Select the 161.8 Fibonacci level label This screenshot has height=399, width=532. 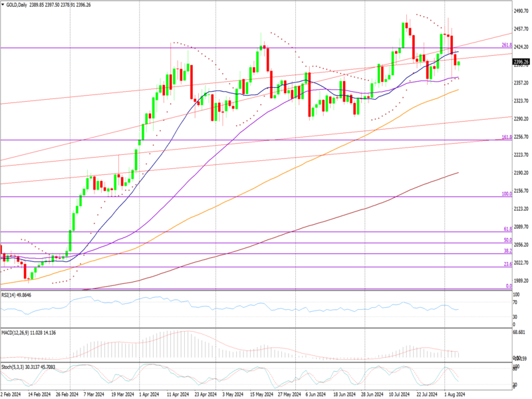point(505,137)
